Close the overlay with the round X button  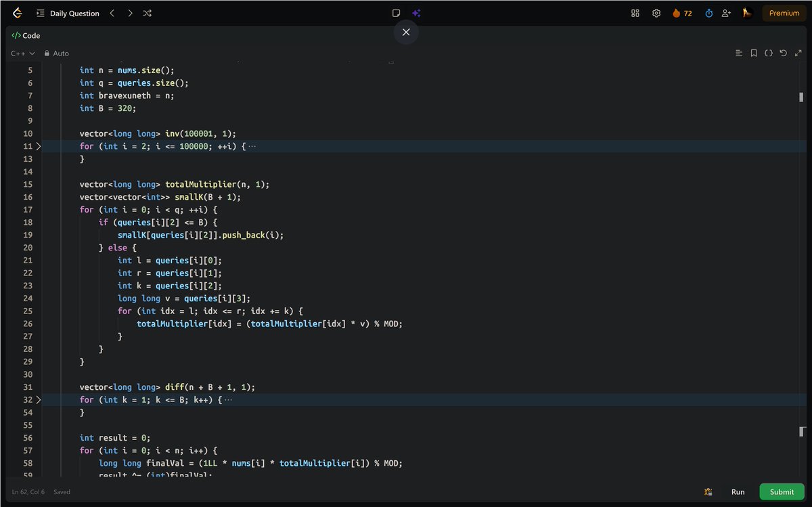406,32
